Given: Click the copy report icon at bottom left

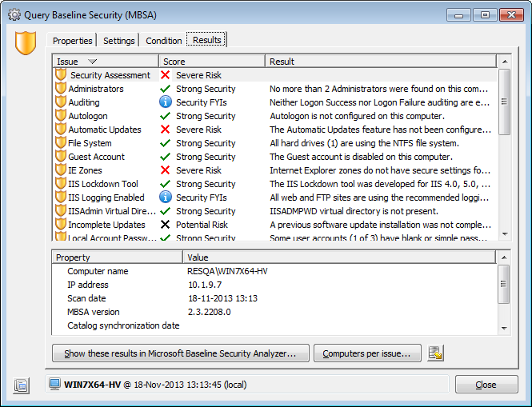Looking at the screenshot, I should click(x=22, y=385).
